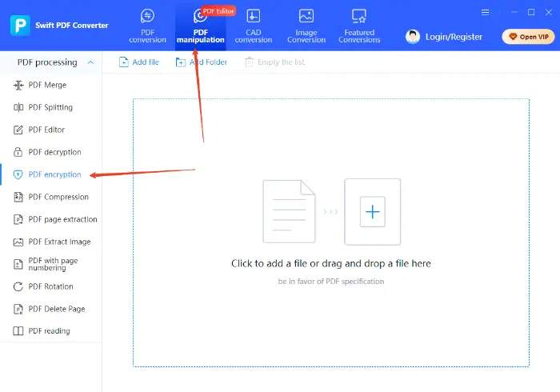
Task: Maximize the application window
Action: click(x=531, y=12)
